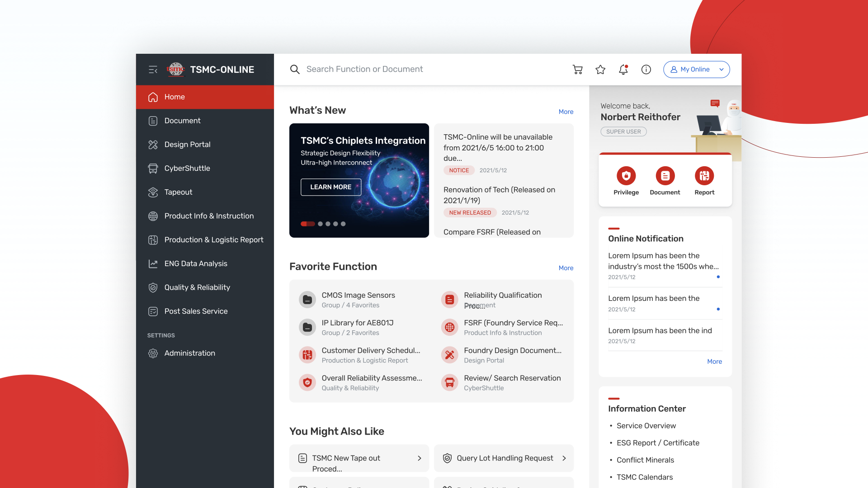Click the Foundry Design Document icon
This screenshot has height=488, width=868.
(x=449, y=355)
